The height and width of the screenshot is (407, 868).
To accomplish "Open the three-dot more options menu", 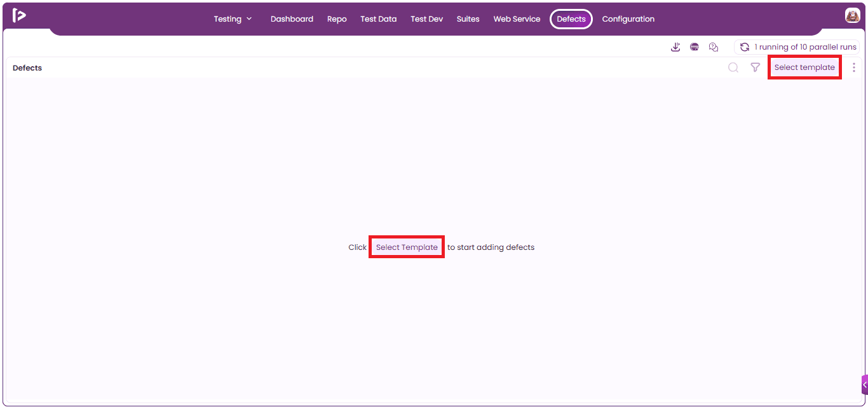I will click(x=854, y=67).
